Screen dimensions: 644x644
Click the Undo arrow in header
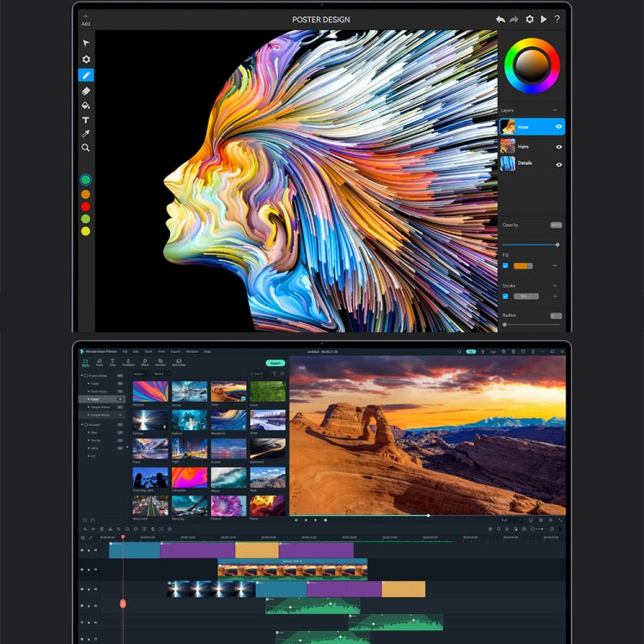click(x=501, y=19)
